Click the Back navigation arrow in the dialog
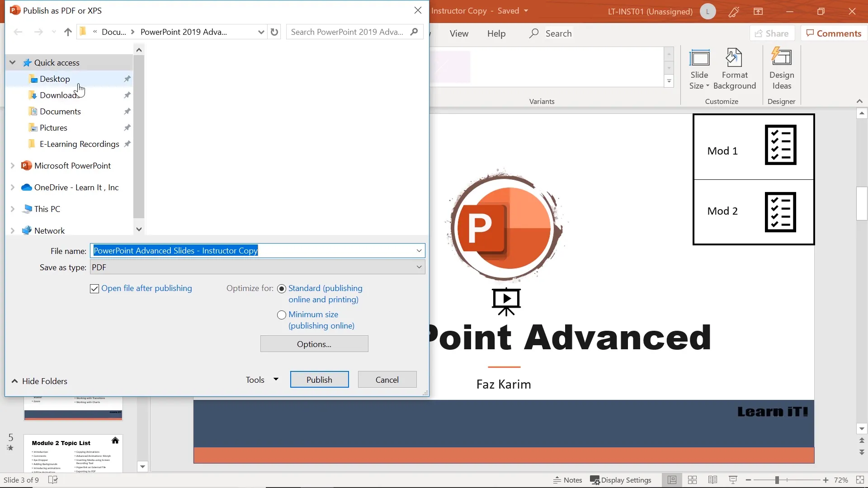This screenshot has height=488, width=868. 18,32
